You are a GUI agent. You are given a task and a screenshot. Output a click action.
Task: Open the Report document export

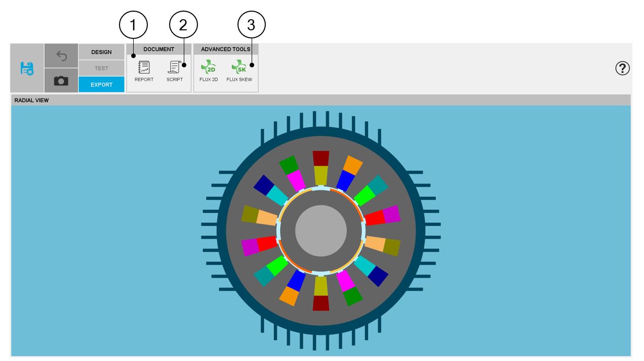pos(144,71)
